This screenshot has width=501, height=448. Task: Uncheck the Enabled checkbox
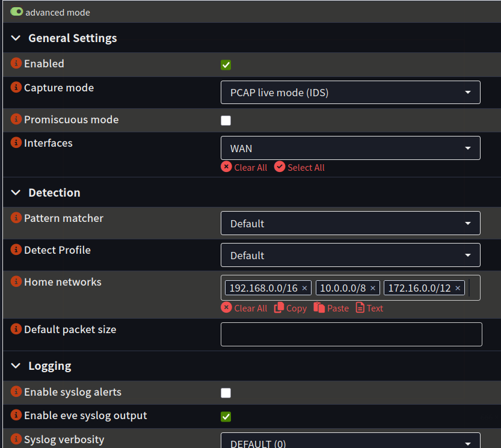click(226, 65)
